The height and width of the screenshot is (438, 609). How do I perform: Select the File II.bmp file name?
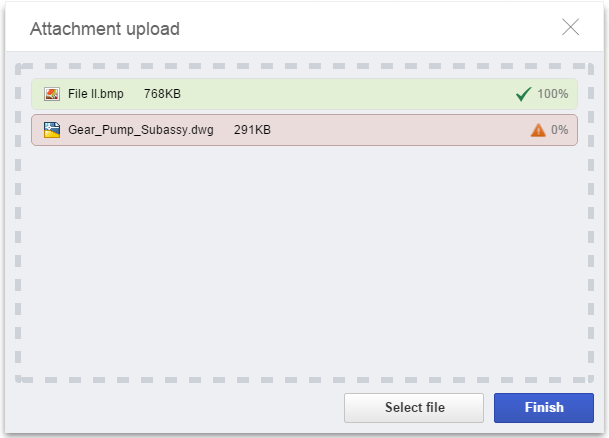[x=96, y=94]
